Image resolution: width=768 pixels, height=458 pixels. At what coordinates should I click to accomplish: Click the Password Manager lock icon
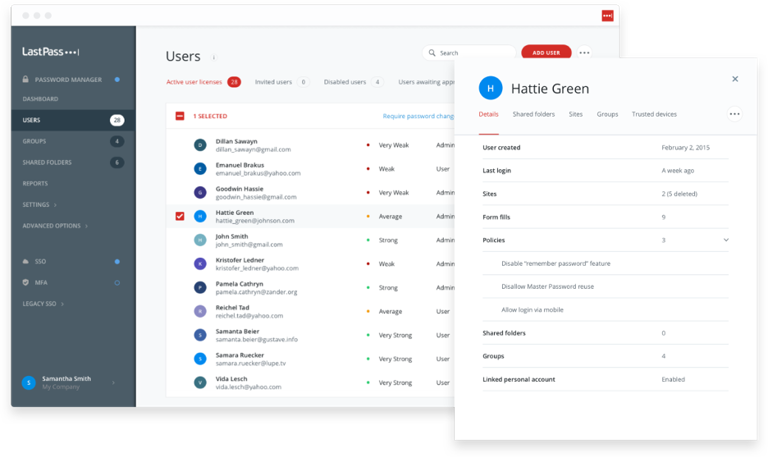coord(25,79)
